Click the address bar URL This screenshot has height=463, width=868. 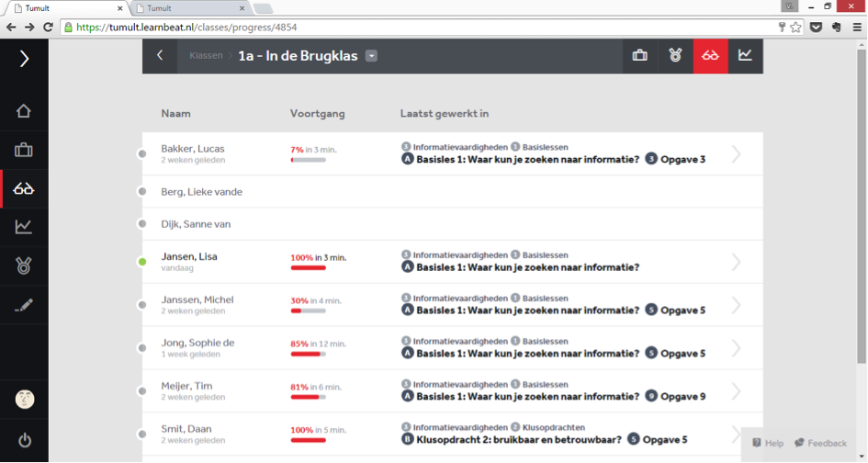tap(187, 28)
